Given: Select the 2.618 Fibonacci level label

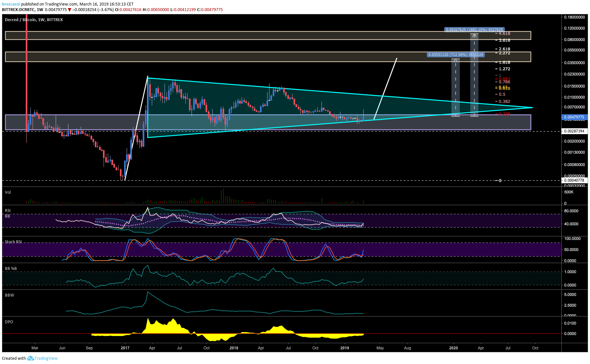Looking at the screenshot, I should click(x=504, y=49).
